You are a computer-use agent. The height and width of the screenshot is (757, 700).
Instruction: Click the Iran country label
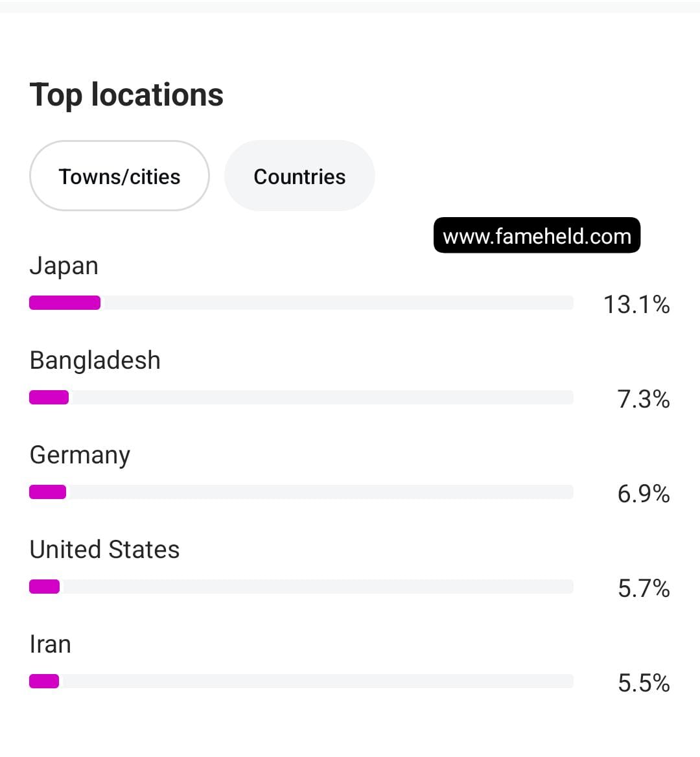tap(51, 644)
